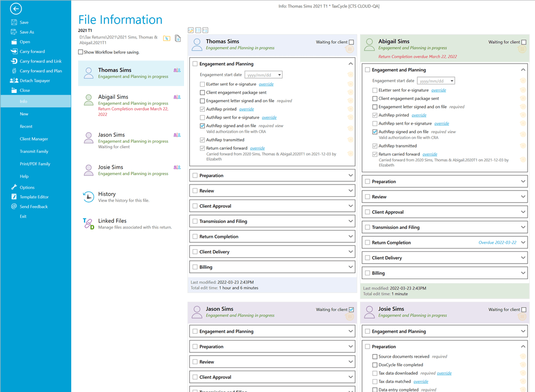This screenshot has width=535, height=392.
Task: Click family link icon beside Josie Sims
Action: coord(177,167)
